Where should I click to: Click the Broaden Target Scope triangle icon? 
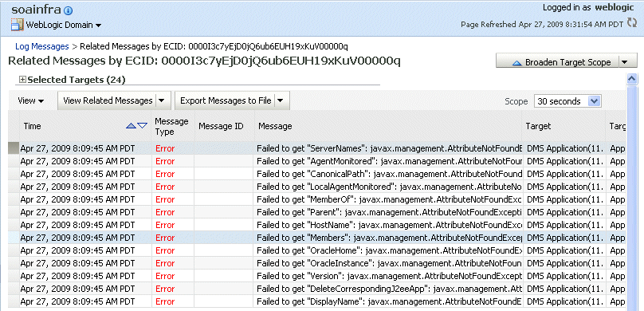(517, 63)
